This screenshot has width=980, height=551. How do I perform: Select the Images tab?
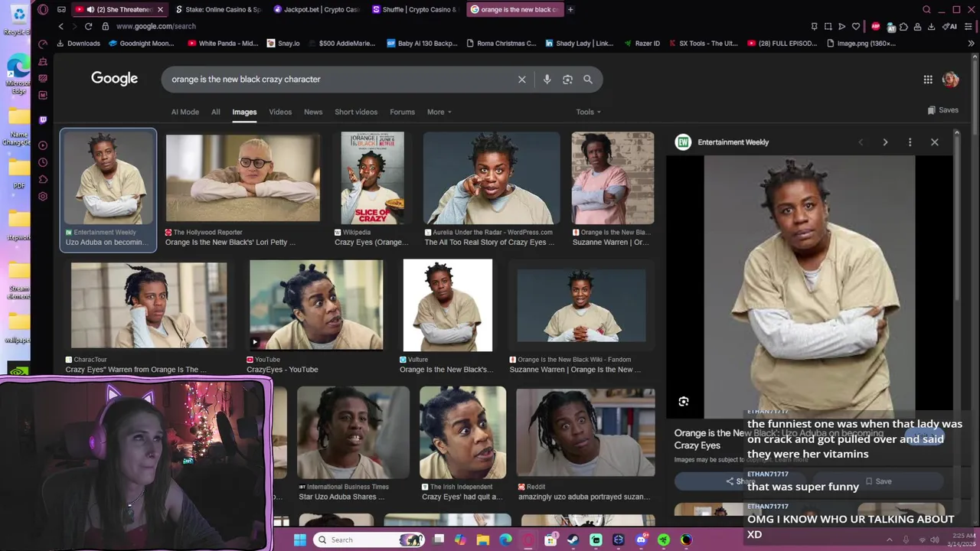(x=244, y=112)
